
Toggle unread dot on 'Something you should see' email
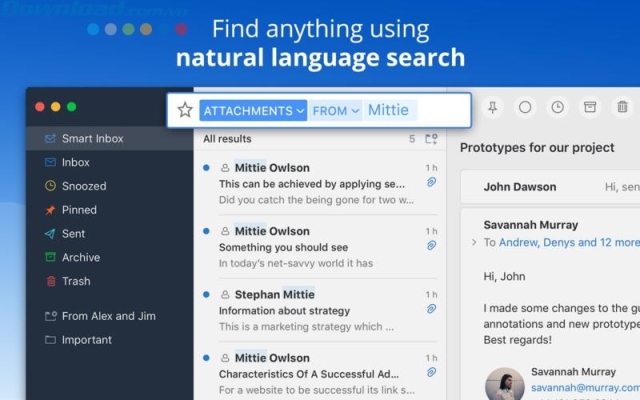point(206,231)
